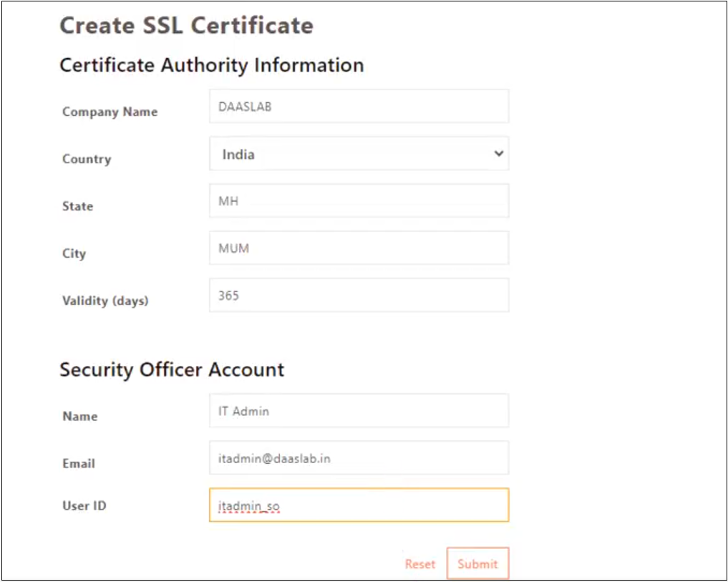This screenshot has width=728, height=582.
Task: Click the User ID input field
Action: 359,505
